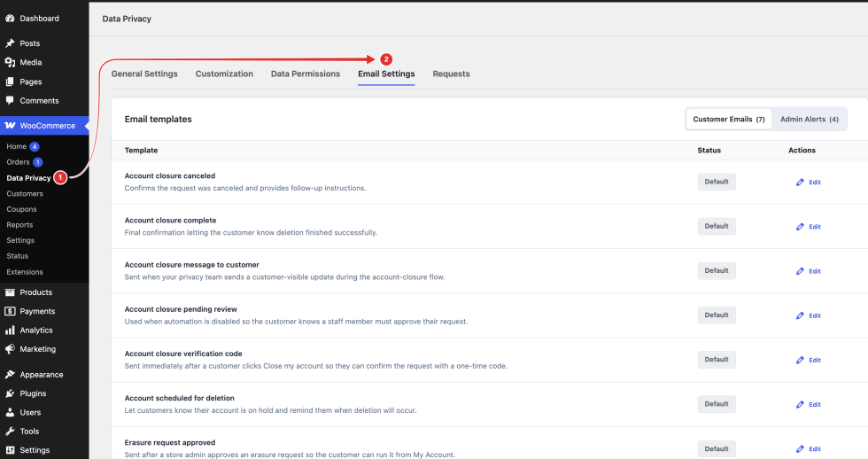Open Coupons submenu item
This screenshot has width=868, height=459.
[21, 209]
